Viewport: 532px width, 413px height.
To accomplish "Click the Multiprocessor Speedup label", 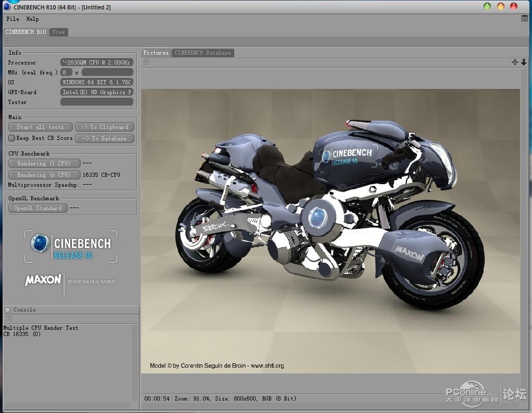I will pyautogui.click(x=43, y=185).
